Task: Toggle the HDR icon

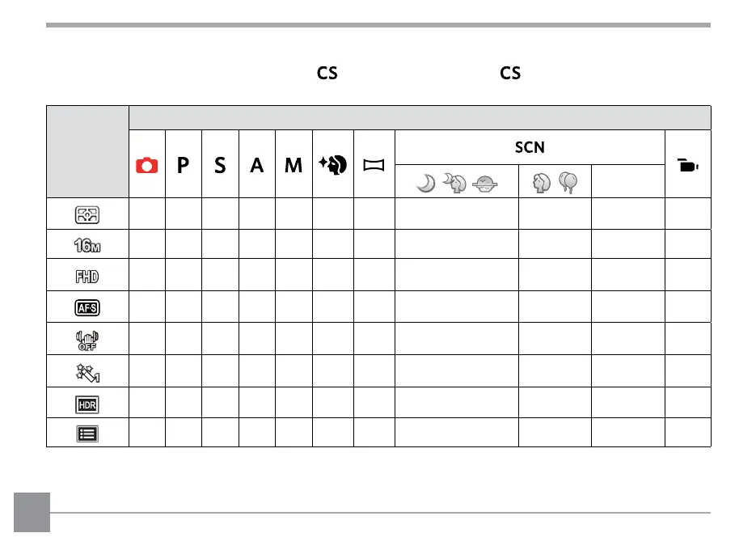Action: tap(87, 401)
